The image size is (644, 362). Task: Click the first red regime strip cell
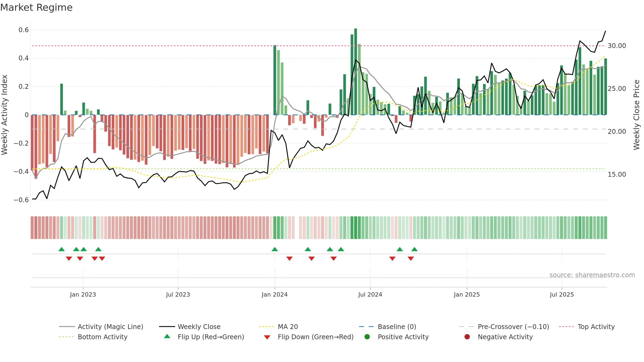[32, 228]
